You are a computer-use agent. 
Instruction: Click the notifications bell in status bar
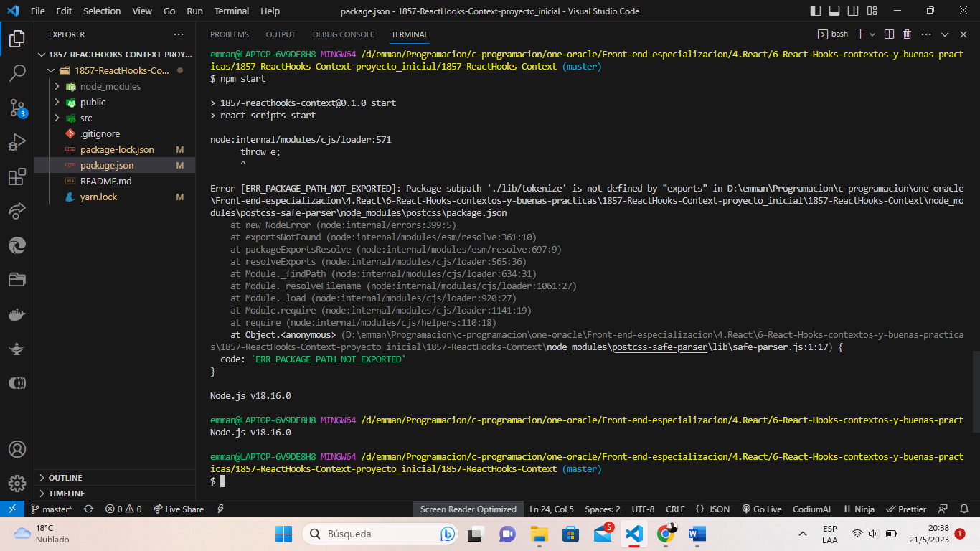(x=966, y=509)
